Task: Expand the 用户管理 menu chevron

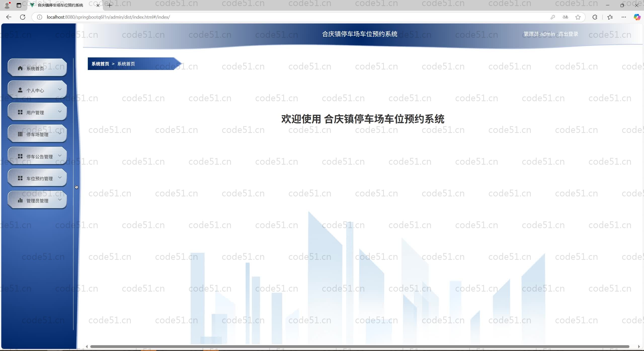Action: click(x=60, y=111)
